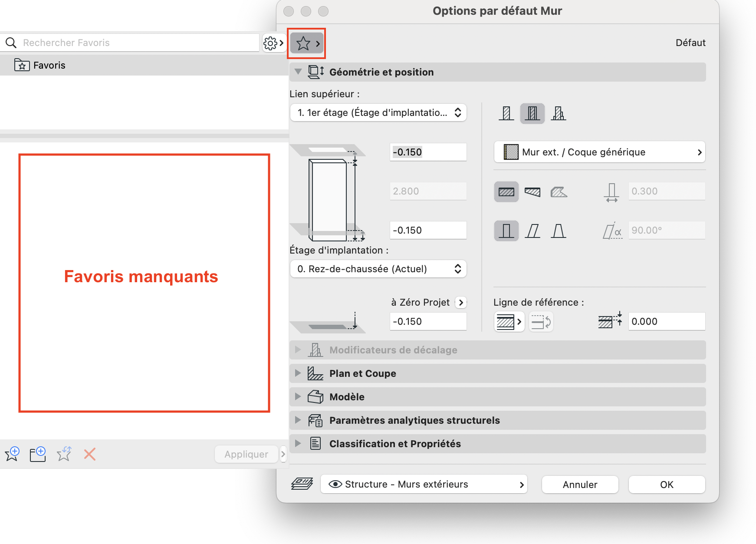Select the composite wall structure icon
Screen dimensions: 756x544
(x=532, y=113)
